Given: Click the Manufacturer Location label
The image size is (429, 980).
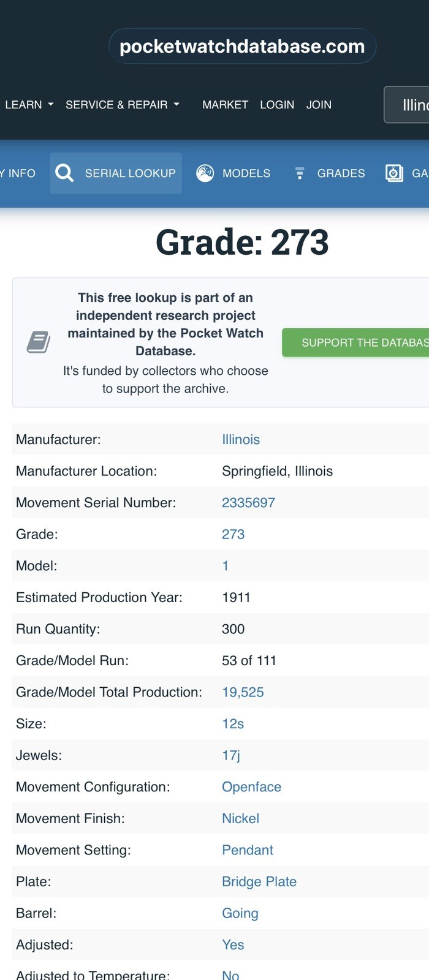Looking at the screenshot, I should pyautogui.click(x=86, y=471).
